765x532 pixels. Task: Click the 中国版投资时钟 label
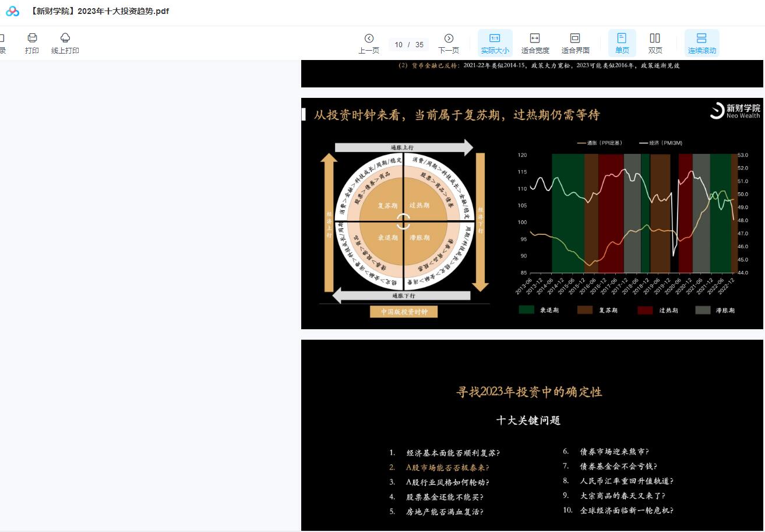point(404,312)
